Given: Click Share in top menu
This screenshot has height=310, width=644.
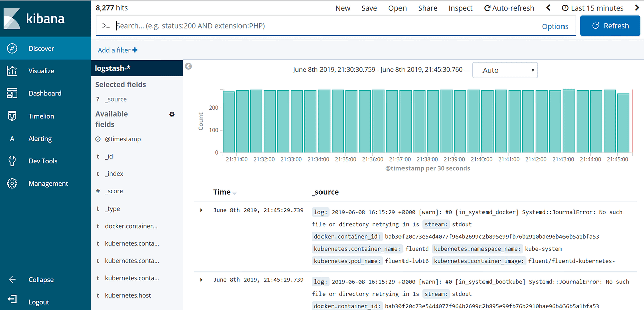Looking at the screenshot, I should tap(428, 8).
